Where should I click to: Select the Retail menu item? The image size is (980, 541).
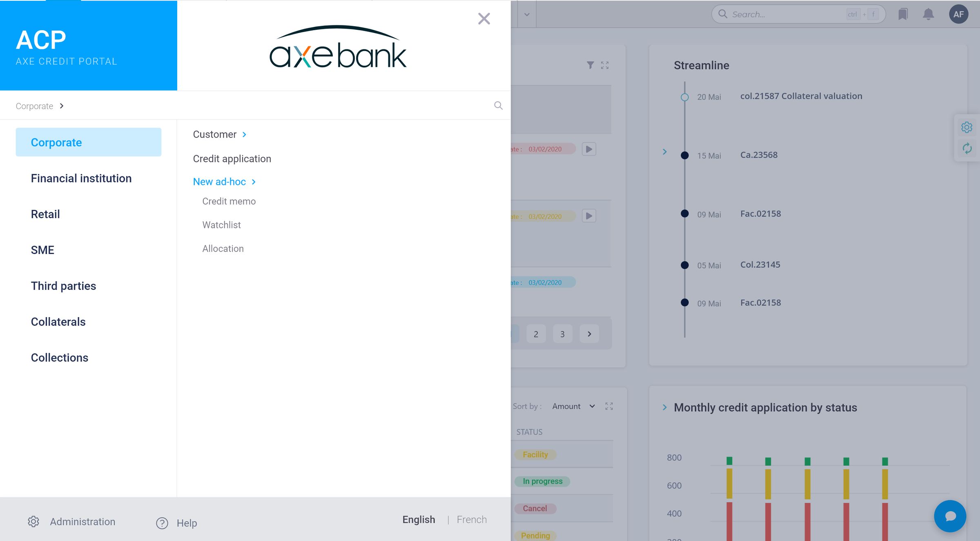(x=45, y=214)
